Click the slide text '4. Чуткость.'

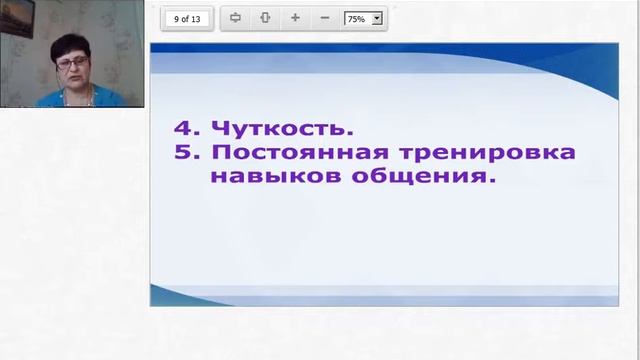(x=264, y=128)
